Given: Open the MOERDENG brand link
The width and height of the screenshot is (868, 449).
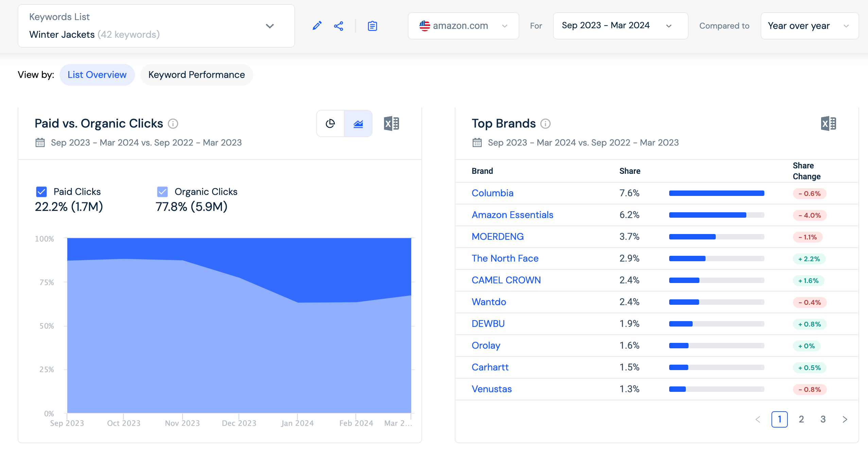Looking at the screenshot, I should [498, 237].
